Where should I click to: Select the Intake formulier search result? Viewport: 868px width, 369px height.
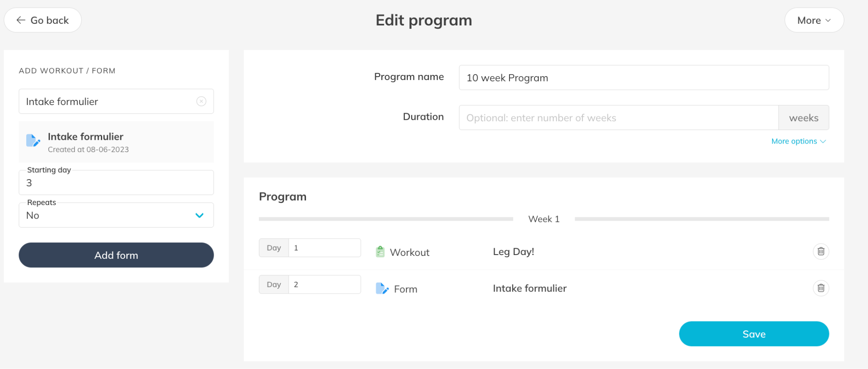click(116, 142)
